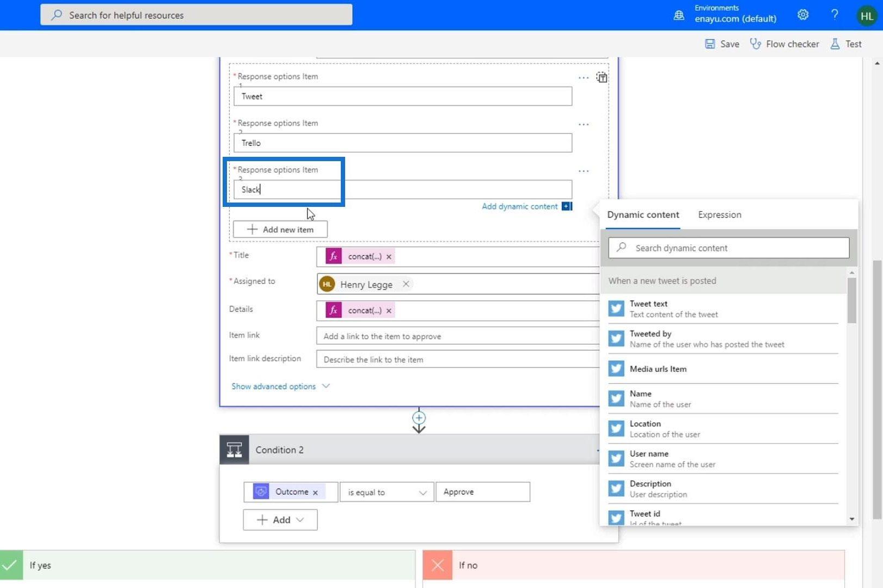Open the 'is equal to' operator dropdown
Screen dimensions: 883x588
click(x=387, y=492)
